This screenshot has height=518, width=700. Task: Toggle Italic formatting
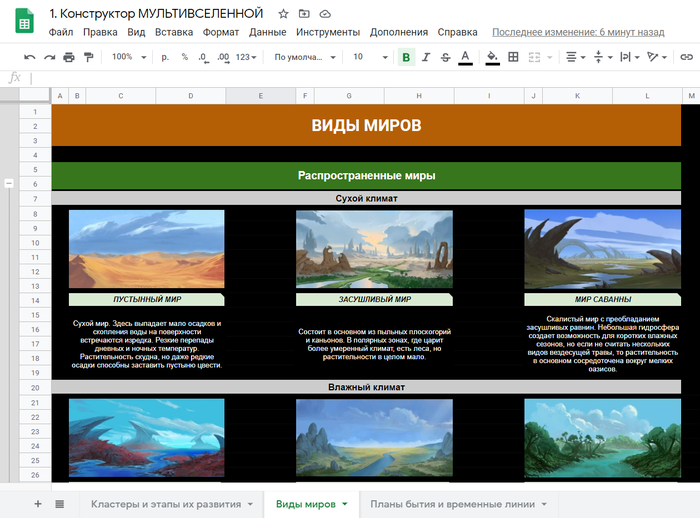(x=426, y=57)
